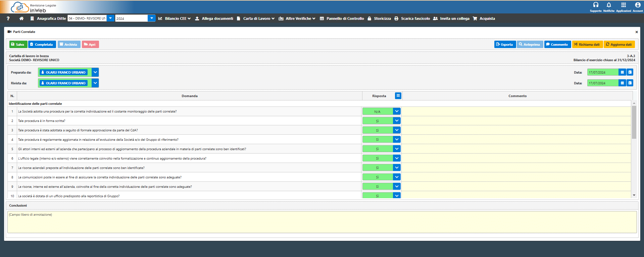Click the scrollbar up arrow
644x257 pixels.
(634, 103)
